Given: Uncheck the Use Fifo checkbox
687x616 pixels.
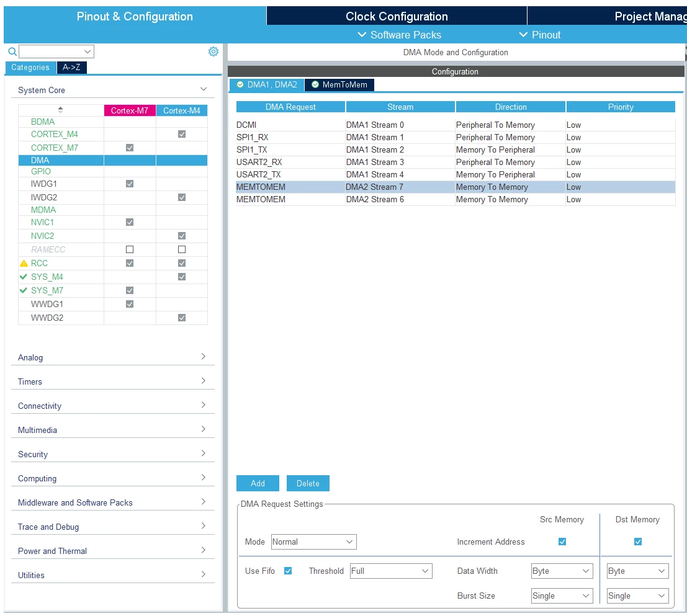Looking at the screenshot, I should (x=288, y=571).
